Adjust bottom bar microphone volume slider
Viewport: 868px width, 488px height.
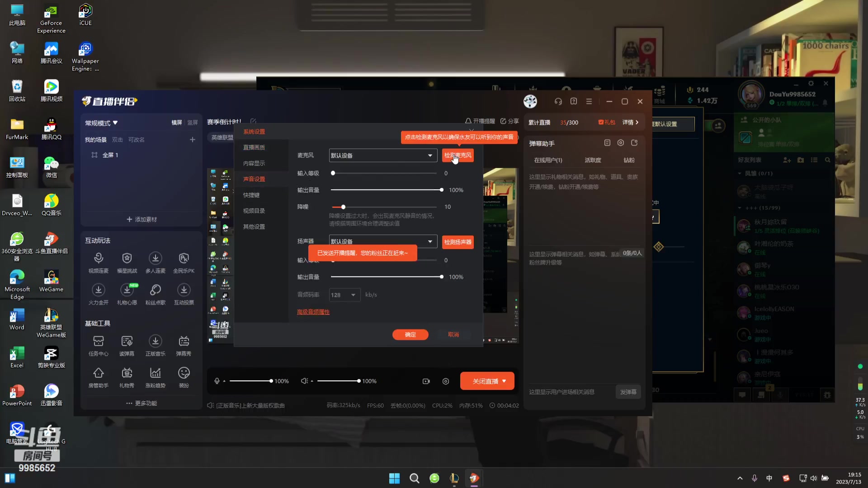250,381
